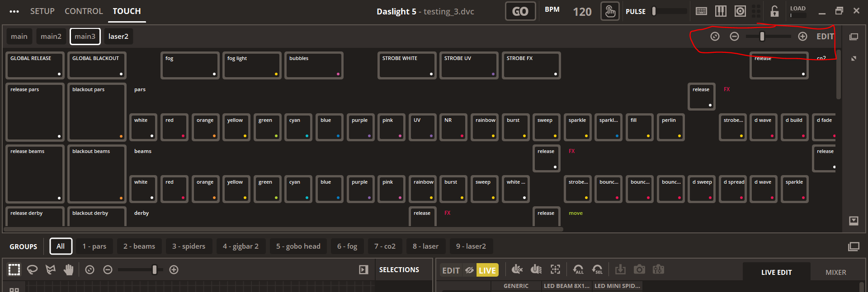
Task: Click the faders icon beside clear faders
Action: [x=536, y=269]
